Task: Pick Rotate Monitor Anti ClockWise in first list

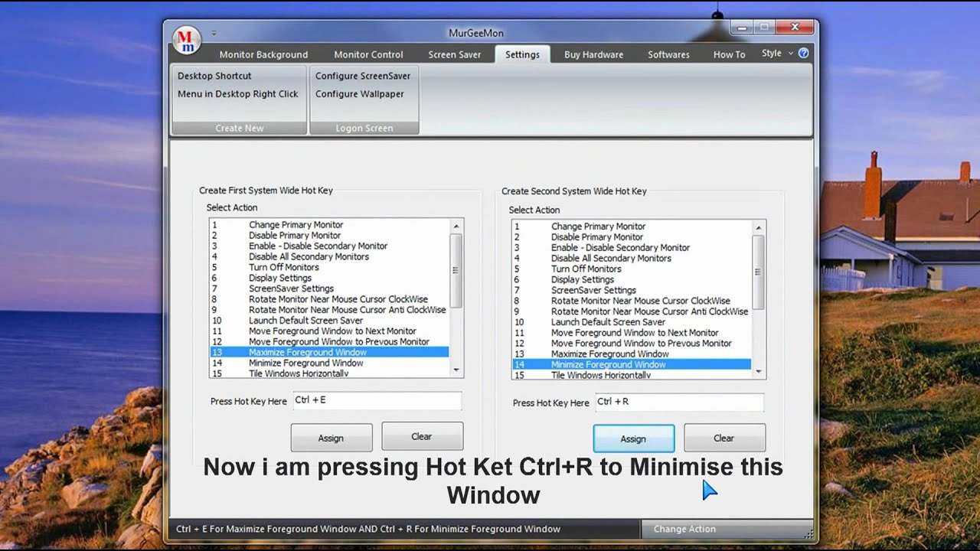Action: 329,311
